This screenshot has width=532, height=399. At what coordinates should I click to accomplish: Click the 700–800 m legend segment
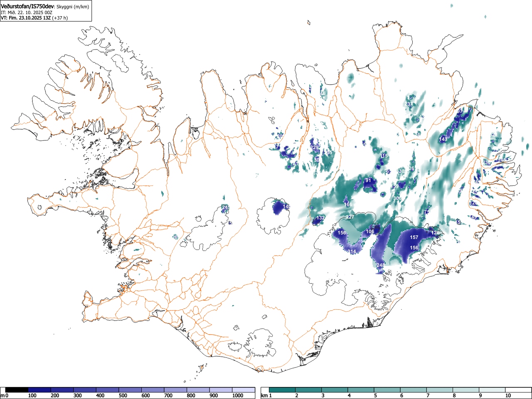pyautogui.click(x=175, y=390)
